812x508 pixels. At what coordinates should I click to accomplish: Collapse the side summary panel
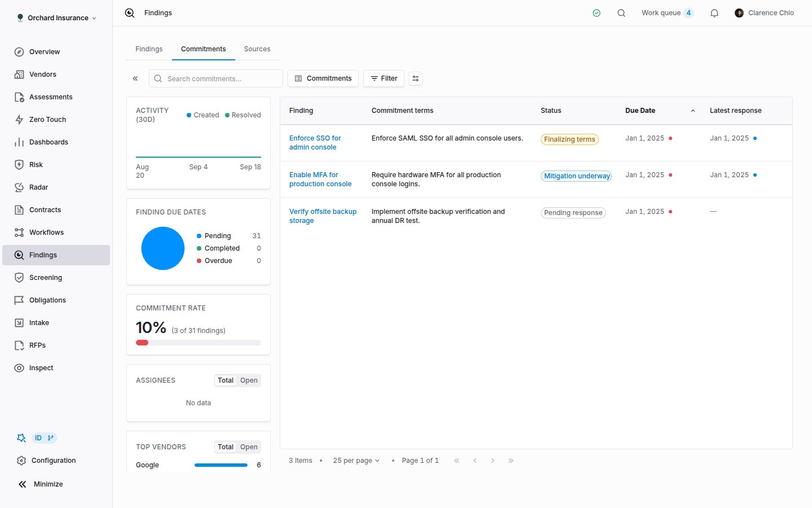coord(135,78)
